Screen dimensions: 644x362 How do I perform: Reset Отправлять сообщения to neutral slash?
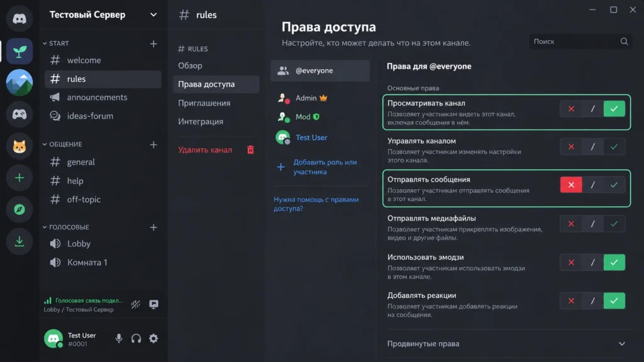tap(592, 185)
